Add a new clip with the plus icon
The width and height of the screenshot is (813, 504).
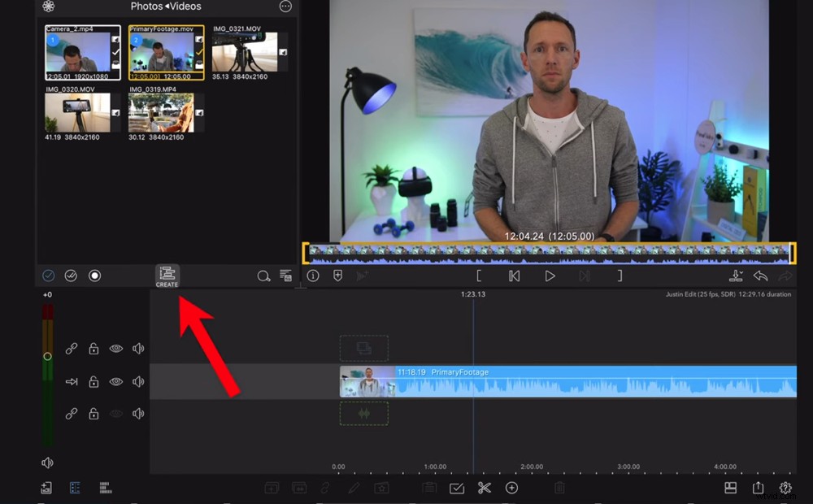[512, 488]
